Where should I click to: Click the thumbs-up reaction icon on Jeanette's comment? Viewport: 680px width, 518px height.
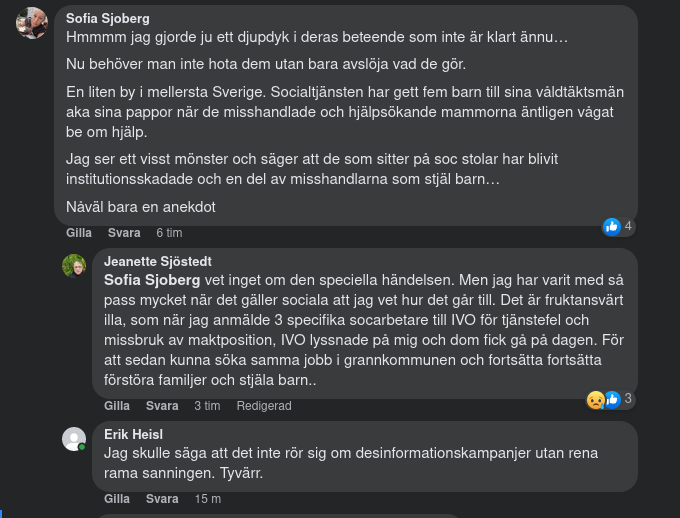(x=611, y=399)
